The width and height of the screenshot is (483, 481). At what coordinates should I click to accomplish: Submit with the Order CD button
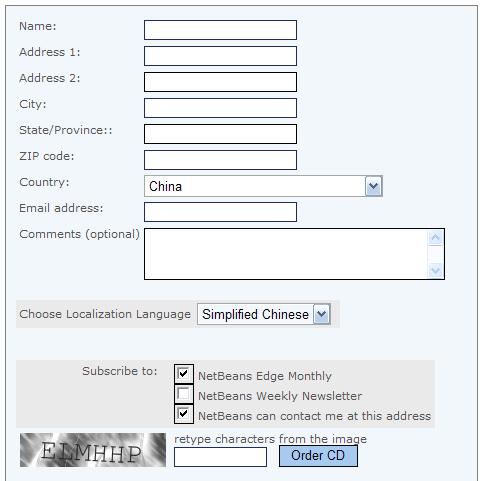point(318,456)
